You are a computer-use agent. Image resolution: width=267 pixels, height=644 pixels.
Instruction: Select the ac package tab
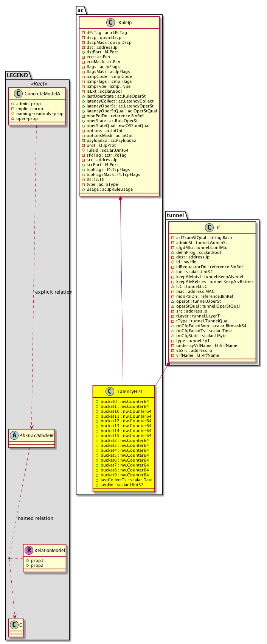pyautogui.click(x=81, y=10)
